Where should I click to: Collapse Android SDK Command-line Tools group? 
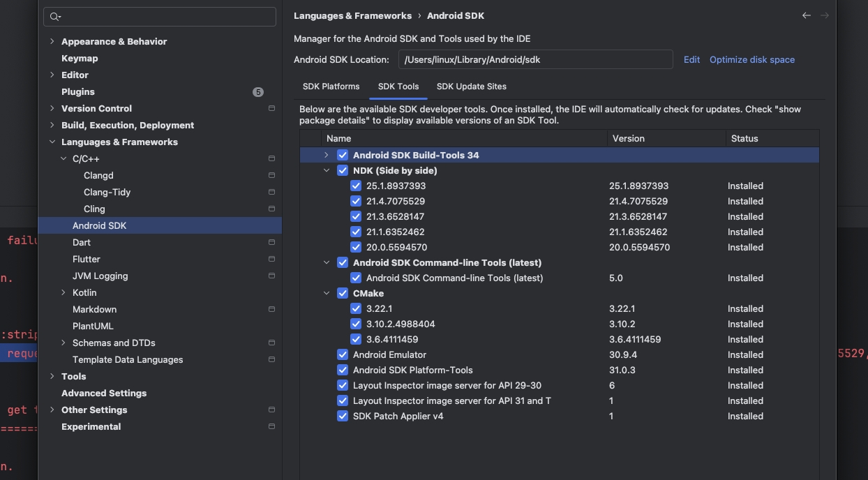click(326, 262)
